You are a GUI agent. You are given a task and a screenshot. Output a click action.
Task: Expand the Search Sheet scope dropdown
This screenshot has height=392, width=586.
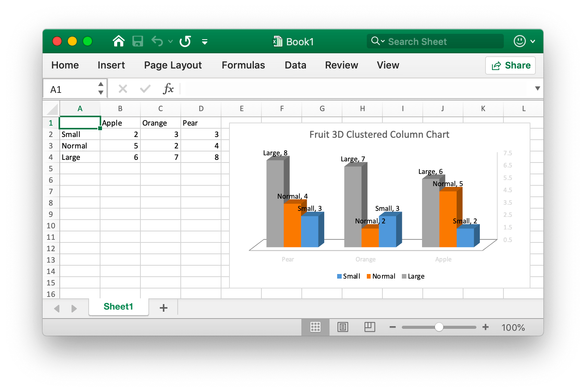click(384, 41)
